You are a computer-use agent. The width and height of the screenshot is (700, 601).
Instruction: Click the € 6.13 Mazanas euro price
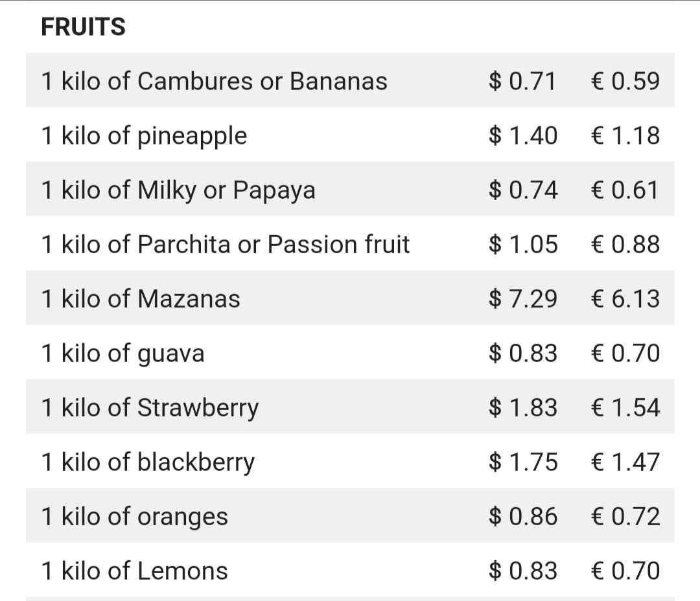[625, 299]
